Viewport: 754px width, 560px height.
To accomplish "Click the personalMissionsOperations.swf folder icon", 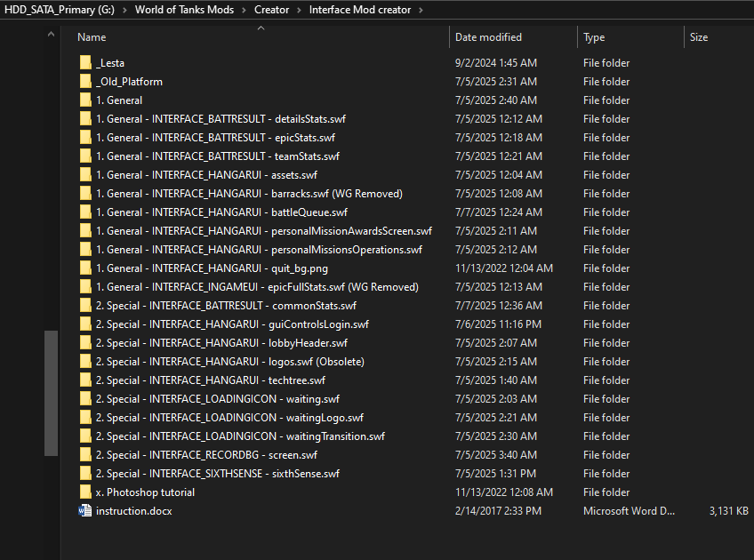I will [x=85, y=250].
